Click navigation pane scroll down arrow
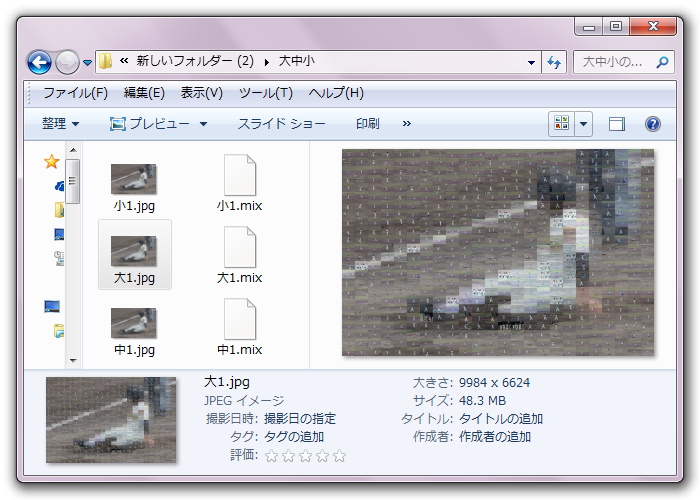 73,360
